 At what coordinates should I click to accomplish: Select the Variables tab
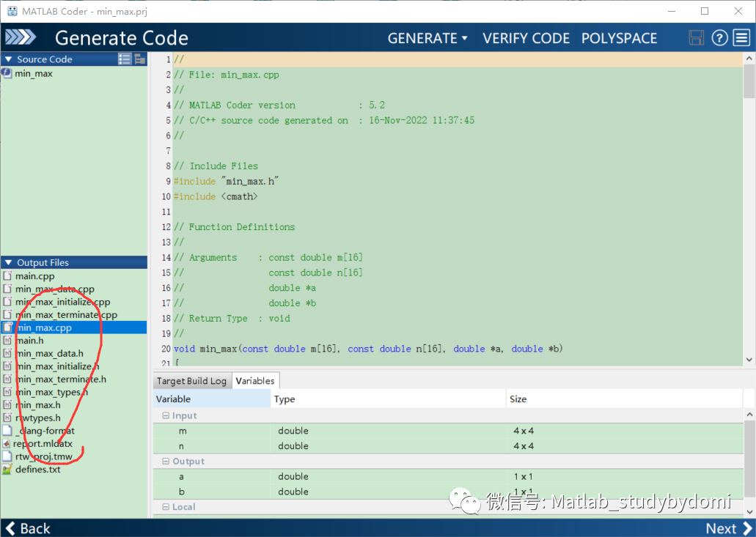click(x=255, y=380)
